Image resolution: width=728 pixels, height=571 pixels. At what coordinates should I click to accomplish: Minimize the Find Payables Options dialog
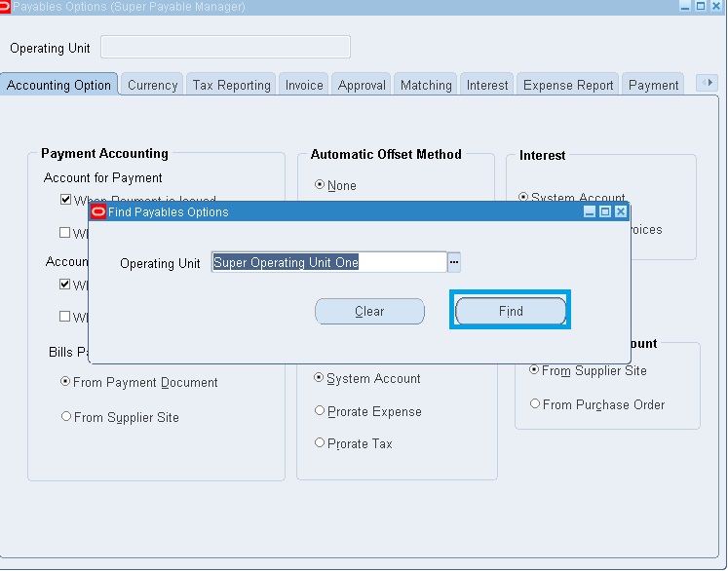tap(590, 211)
